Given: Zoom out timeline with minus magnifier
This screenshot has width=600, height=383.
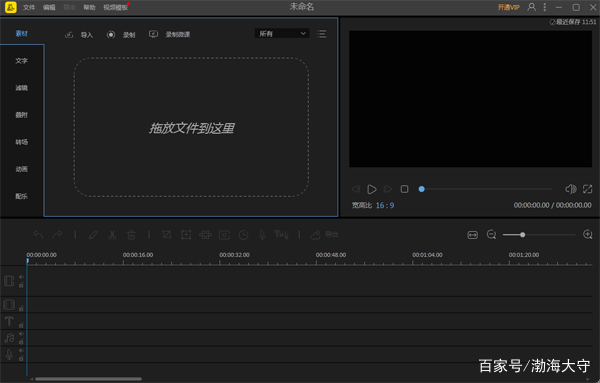Looking at the screenshot, I should (x=491, y=234).
